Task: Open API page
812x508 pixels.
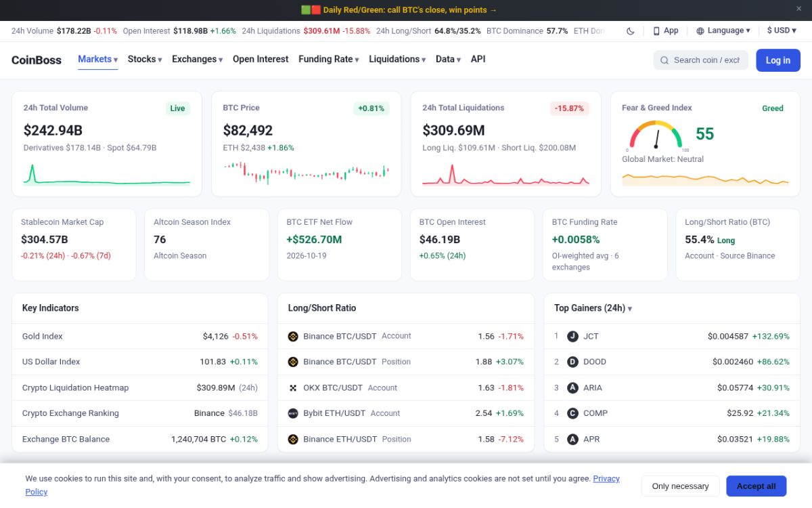Action: [x=478, y=60]
